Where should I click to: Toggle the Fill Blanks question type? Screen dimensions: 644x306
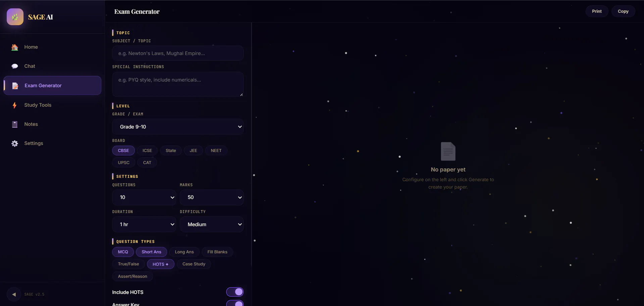[217, 252]
